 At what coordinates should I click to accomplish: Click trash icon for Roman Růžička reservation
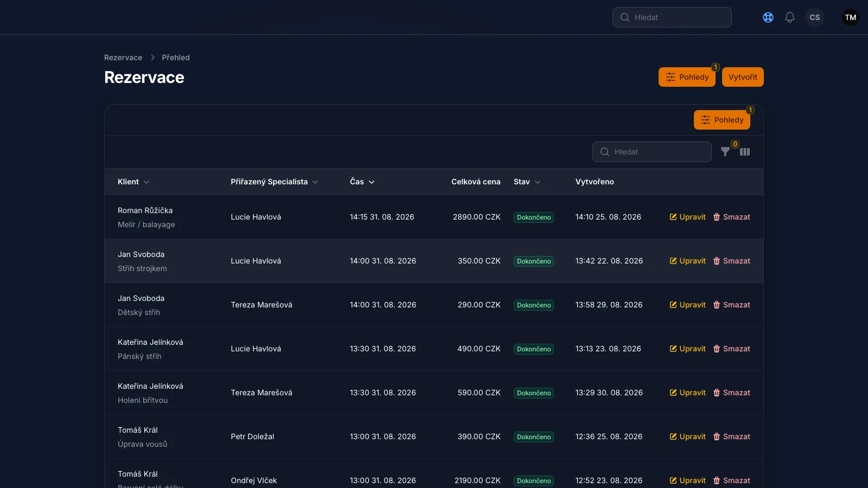pos(717,217)
